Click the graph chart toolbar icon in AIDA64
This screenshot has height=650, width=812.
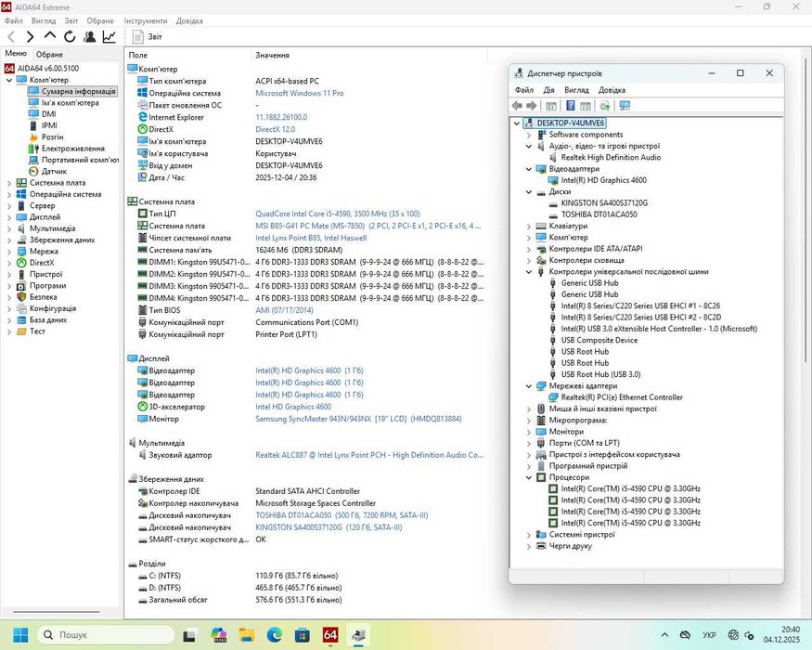(109, 37)
